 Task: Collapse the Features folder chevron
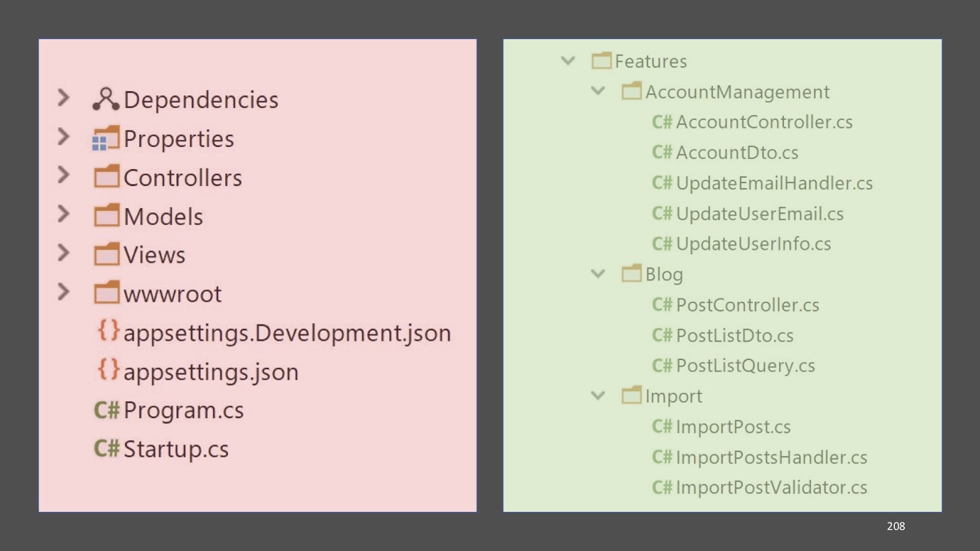pyautogui.click(x=568, y=61)
